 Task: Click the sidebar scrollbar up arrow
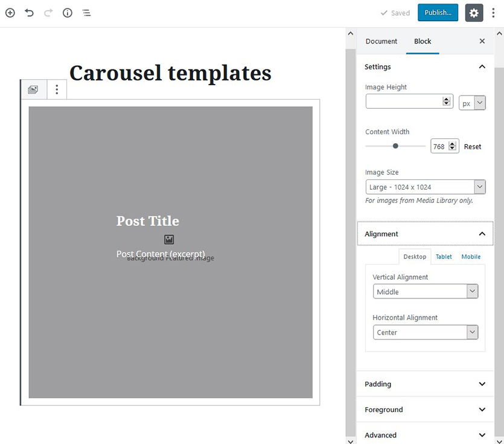[499, 33]
